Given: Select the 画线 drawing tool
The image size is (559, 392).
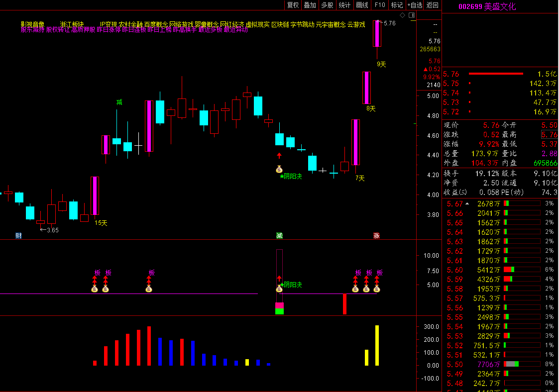Looking at the screenshot, I should [362, 5].
